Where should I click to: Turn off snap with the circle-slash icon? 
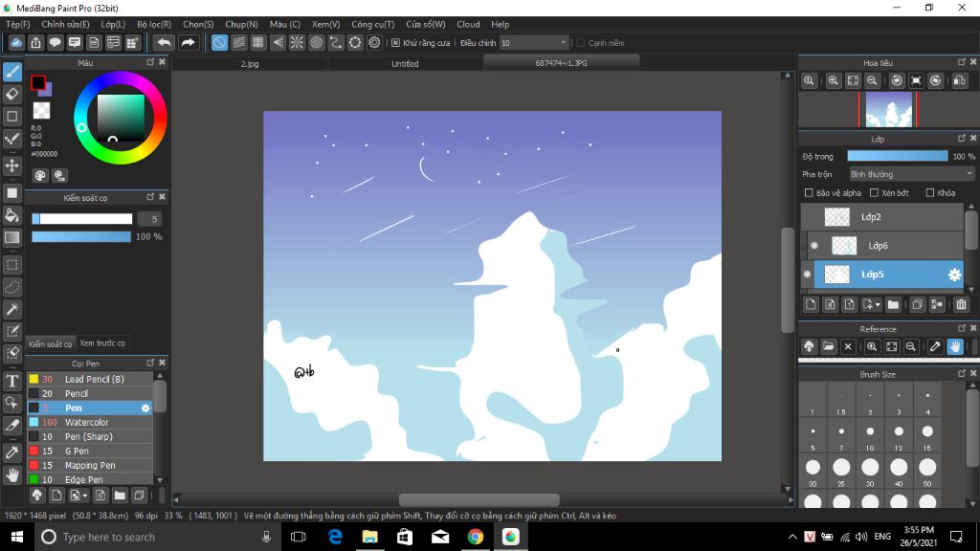tap(219, 42)
